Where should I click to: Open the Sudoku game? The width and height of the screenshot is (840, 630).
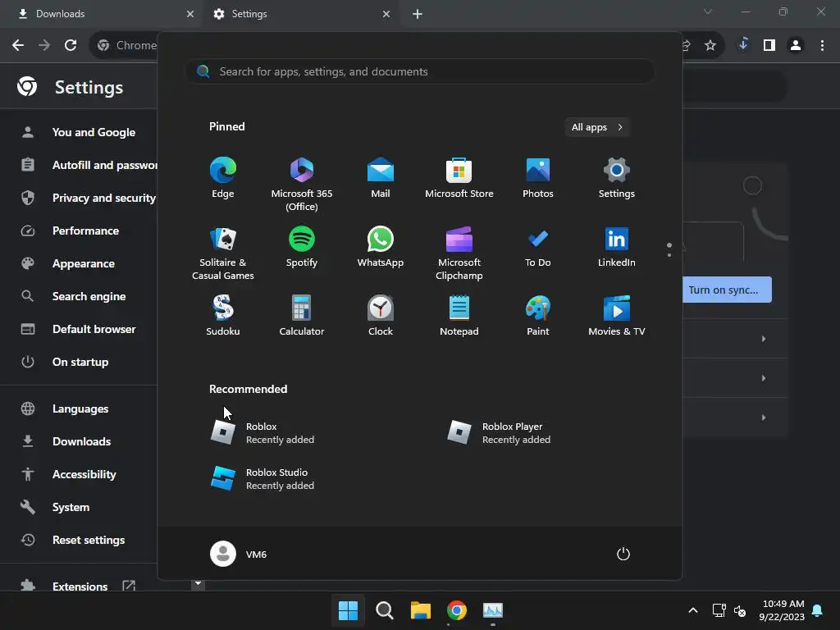coord(223,316)
